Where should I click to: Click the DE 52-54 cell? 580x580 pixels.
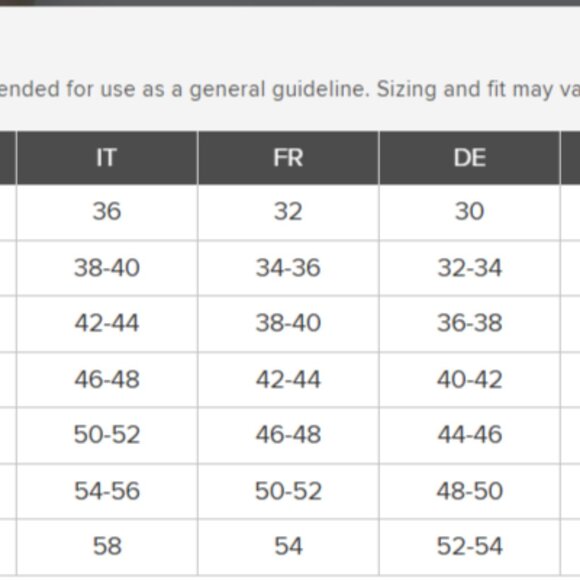[x=469, y=546]
